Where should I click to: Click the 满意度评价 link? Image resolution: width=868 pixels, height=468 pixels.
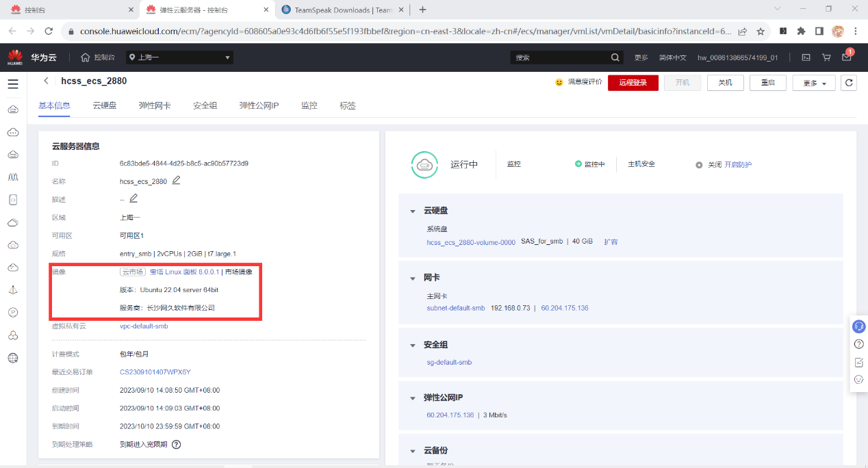585,82
